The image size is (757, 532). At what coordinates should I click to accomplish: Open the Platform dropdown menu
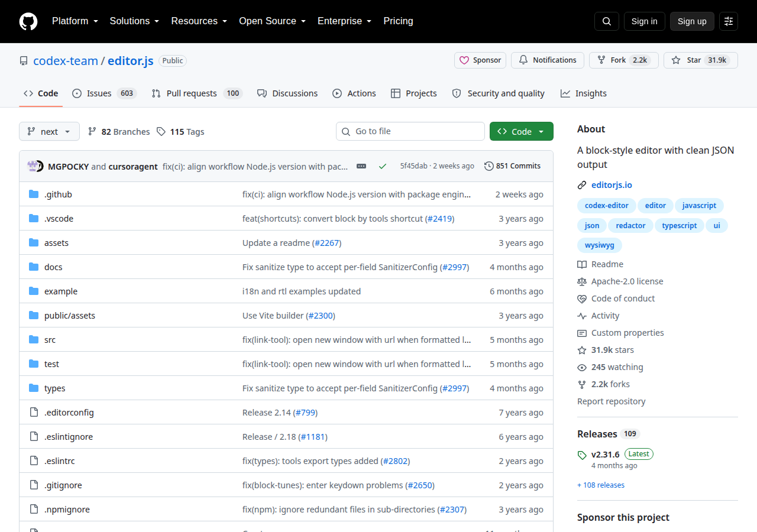coord(75,21)
